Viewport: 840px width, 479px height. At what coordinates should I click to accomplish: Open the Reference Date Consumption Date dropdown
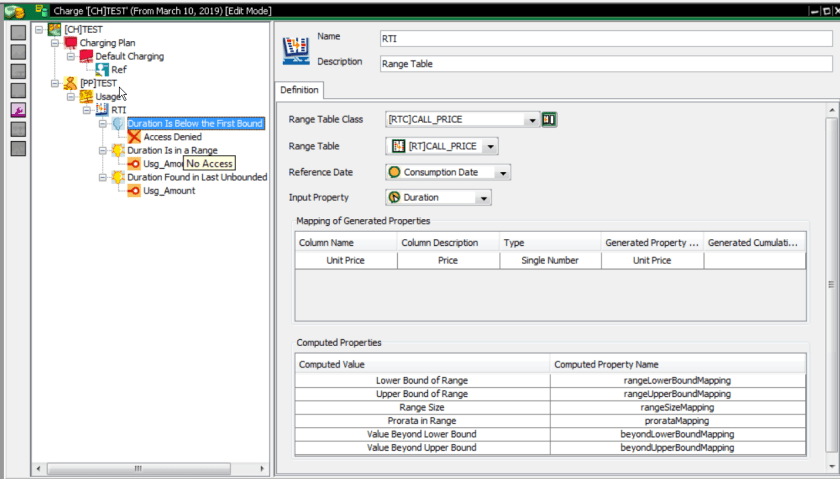503,172
